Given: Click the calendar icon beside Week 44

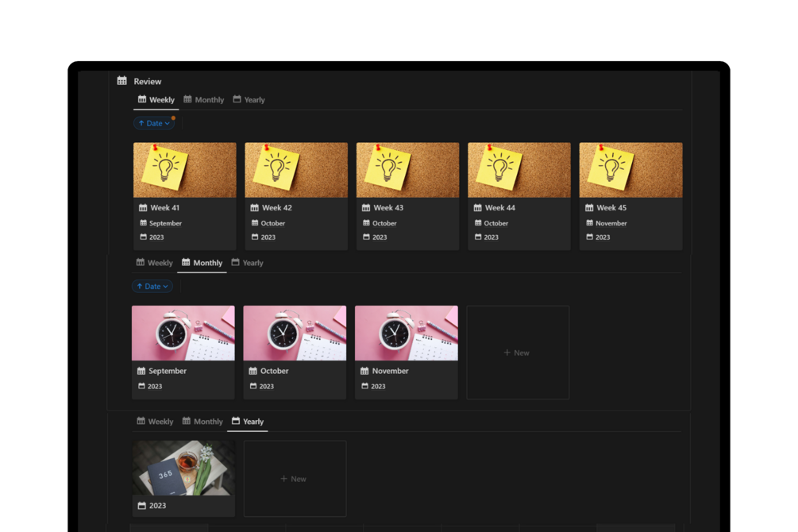Looking at the screenshot, I should (x=477, y=208).
